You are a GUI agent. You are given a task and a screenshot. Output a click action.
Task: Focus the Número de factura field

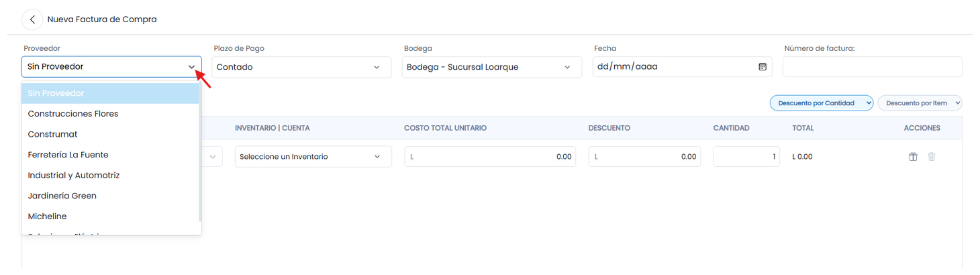tap(872, 67)
